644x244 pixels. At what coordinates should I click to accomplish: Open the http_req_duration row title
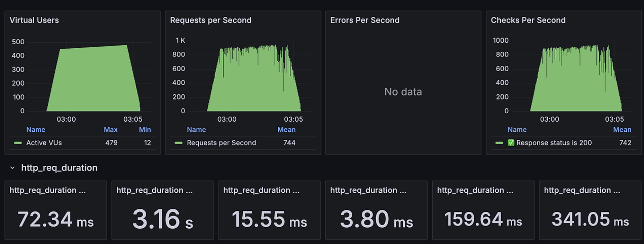pyautogui.click(x=59, y=168)
